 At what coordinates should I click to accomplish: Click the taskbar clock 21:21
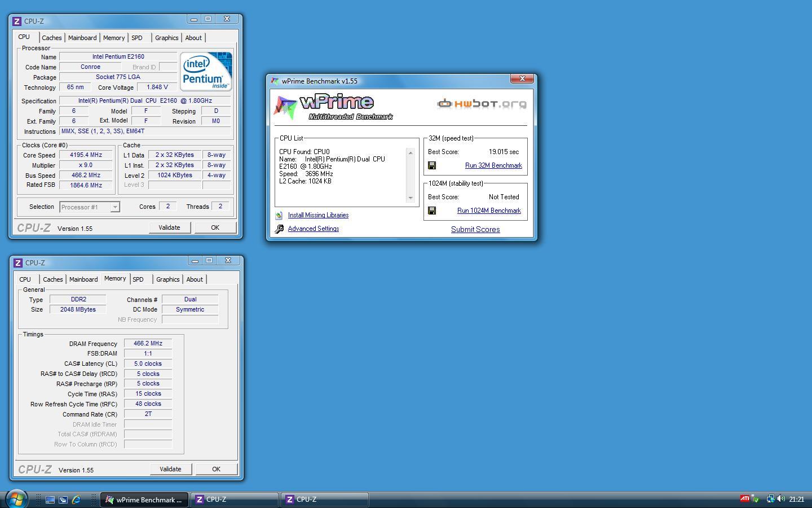coord(797,500)
